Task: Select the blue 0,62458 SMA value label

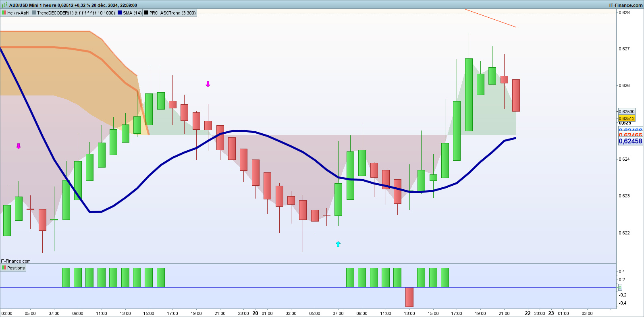Action: pos(630,141)
